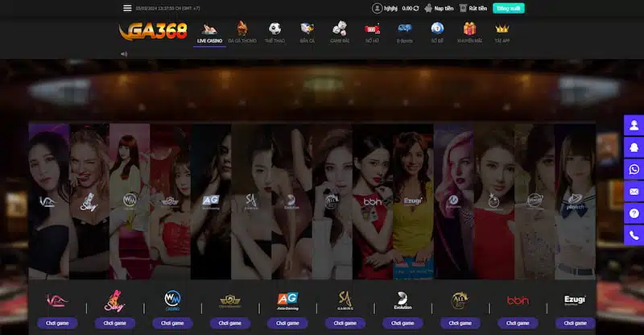Select the bbin dealer banner panel

(373, 201)
